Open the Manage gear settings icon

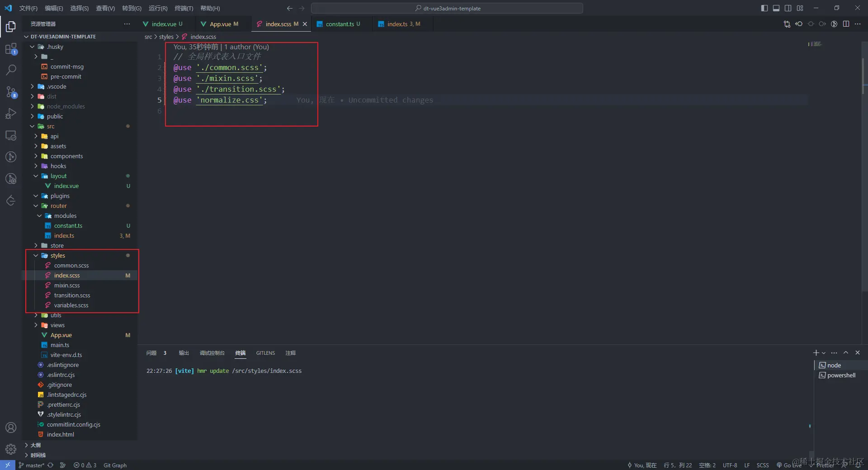click(x=11, y=449)
